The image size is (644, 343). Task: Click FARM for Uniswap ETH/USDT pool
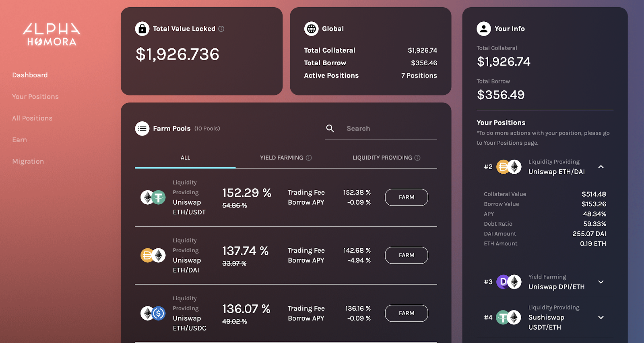(407, 197)
